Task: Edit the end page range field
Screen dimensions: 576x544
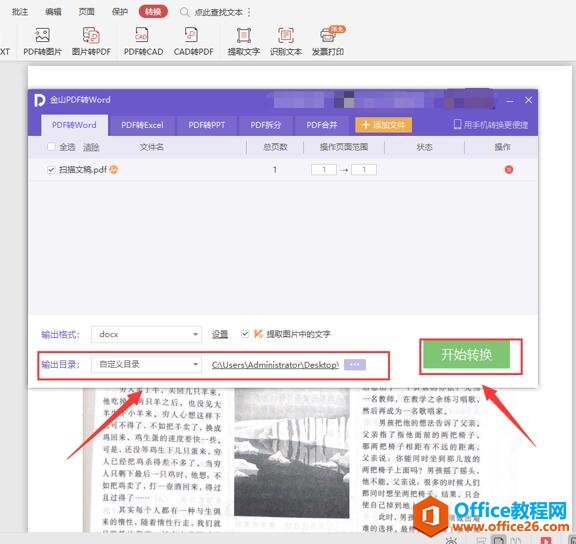Action: 364,169
